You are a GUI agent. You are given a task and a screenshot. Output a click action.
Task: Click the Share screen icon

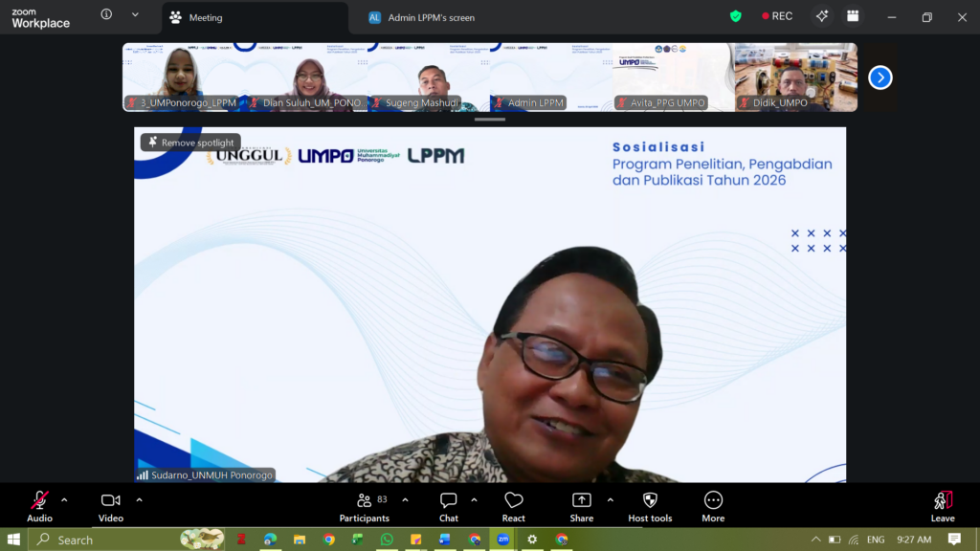click(581, 505)
